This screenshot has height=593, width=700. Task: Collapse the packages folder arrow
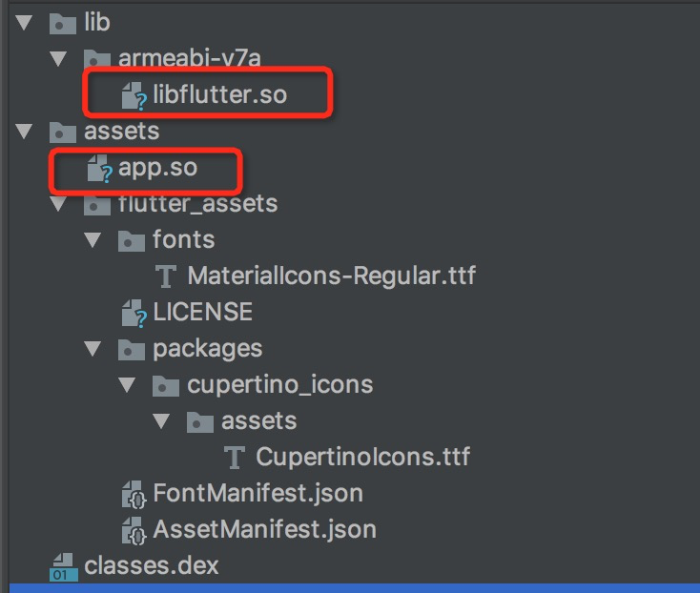[x=93, y=349]
